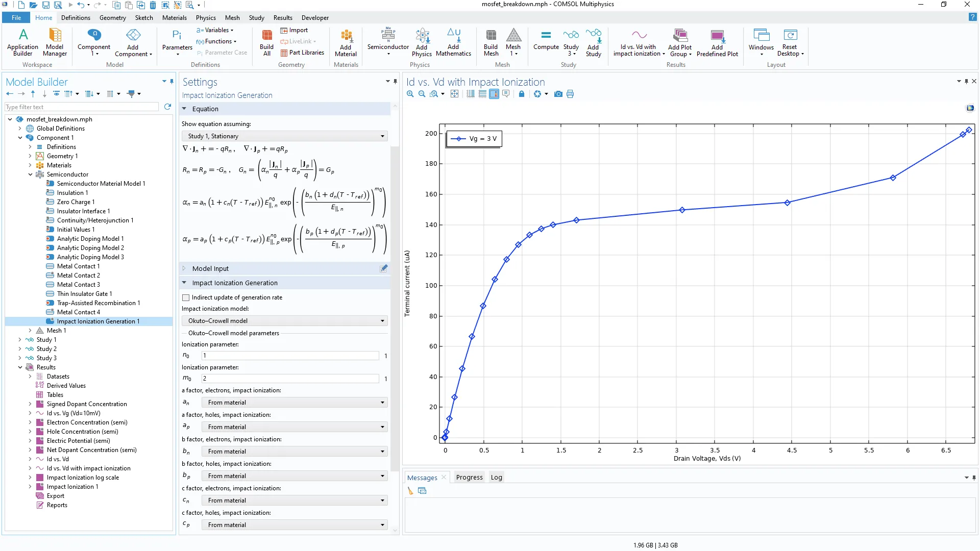Click the Add Predefined Plot icon
The width and height of the screenshot is (980, 551).
(x=717, y=42)
